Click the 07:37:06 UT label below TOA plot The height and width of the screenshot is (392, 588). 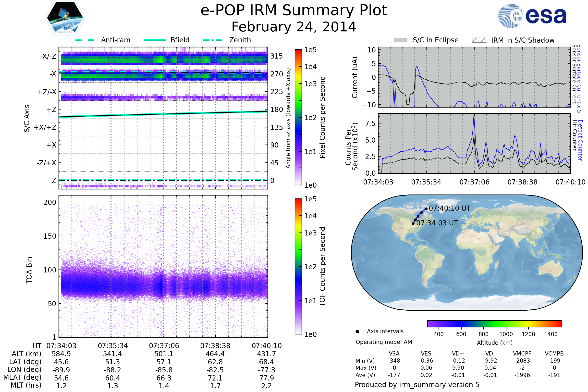pyautogui.click(x=164, y=346)
